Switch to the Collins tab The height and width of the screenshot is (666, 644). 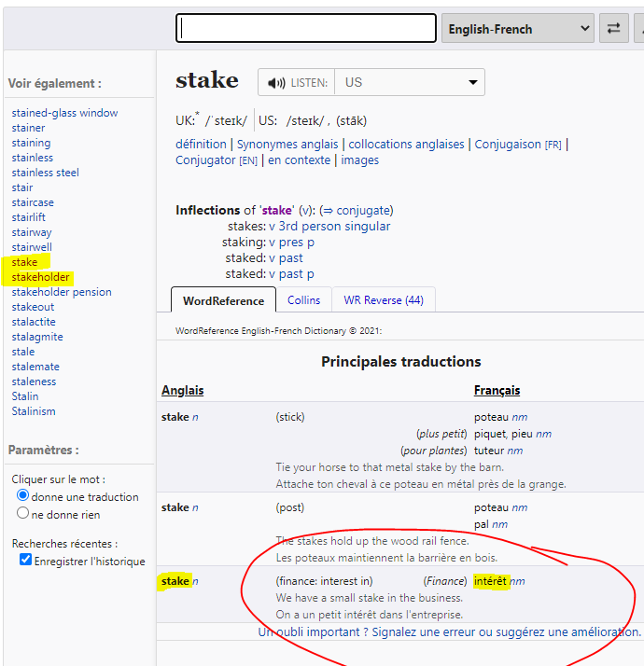[x=303, y=299]
